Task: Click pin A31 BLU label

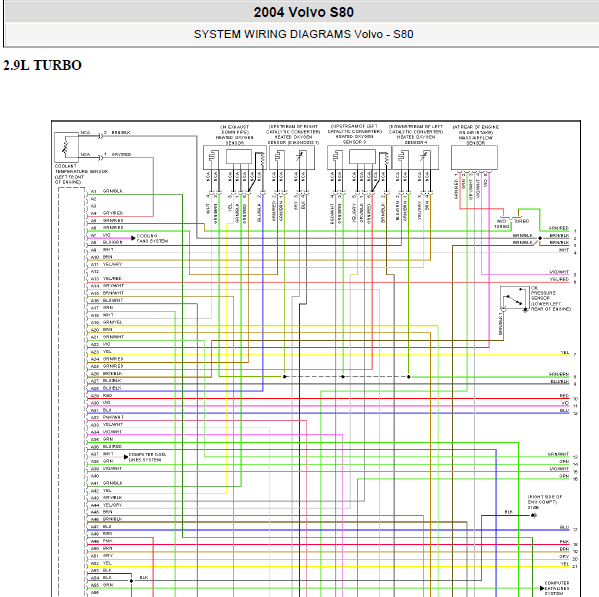Action: click(101, 410)
